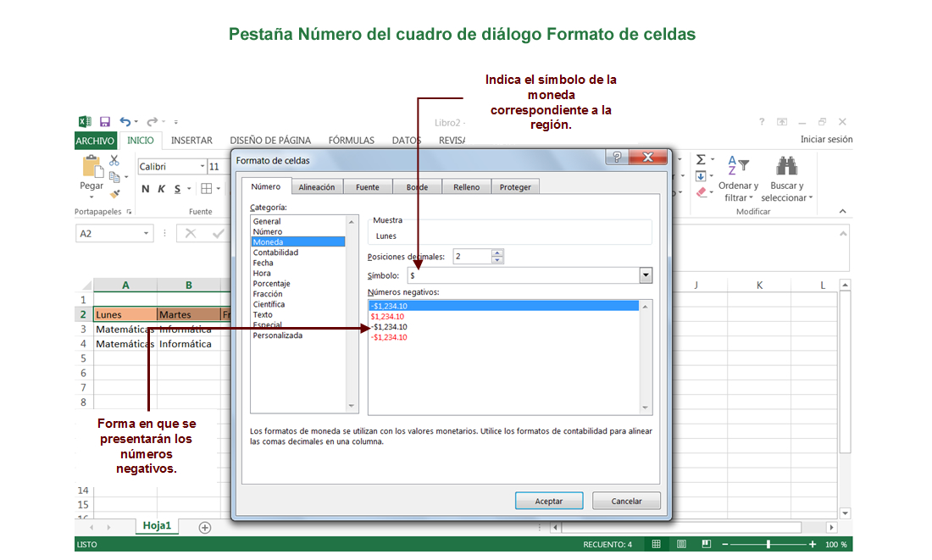Apply italic with the K button
This screenshot has height=560, width=932.
[161, 189]
